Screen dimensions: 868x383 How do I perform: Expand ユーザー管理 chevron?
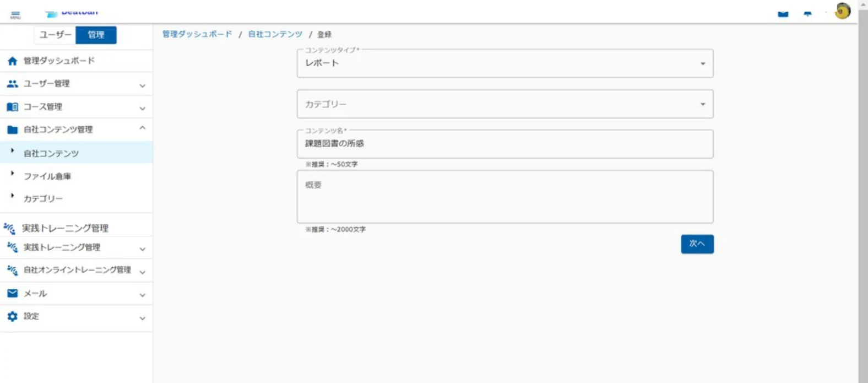tap(142, 85)
